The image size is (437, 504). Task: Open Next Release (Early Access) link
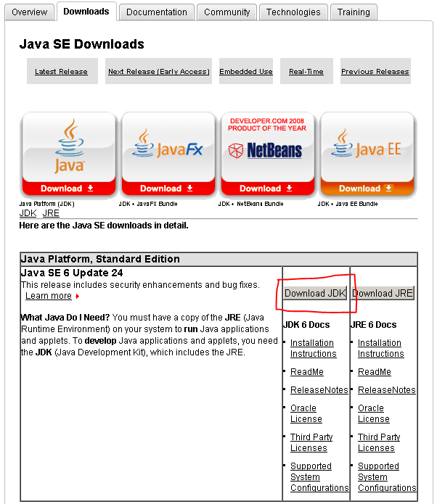(159, 71)
